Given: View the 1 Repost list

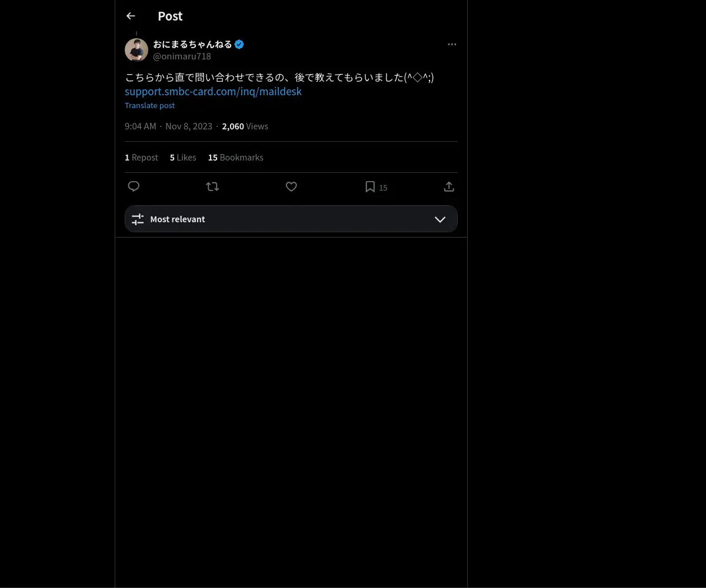Looking at the screenshot, I should click(141, 158).
